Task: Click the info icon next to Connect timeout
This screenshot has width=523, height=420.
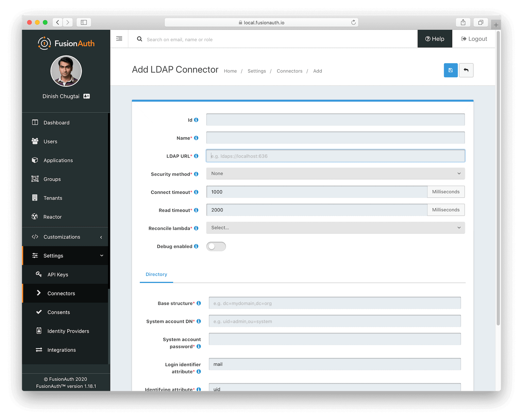Action: (x=196, y=192)
